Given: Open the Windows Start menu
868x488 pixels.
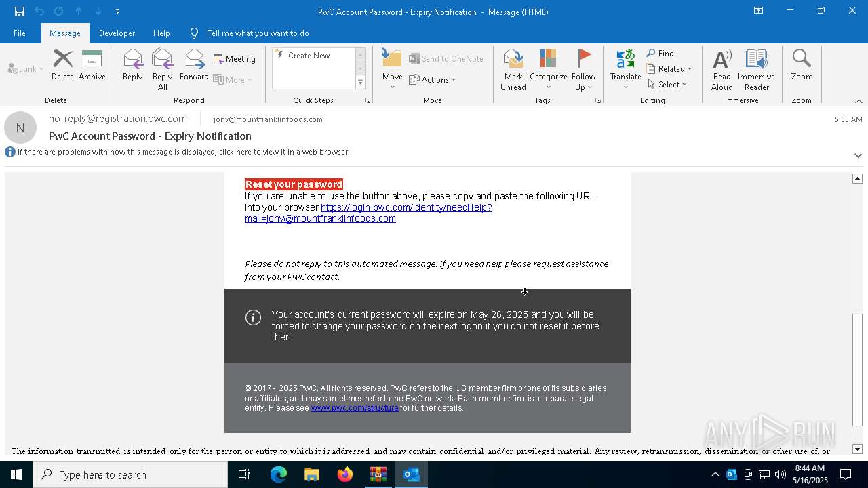Looking at the screenshot, I should [x=16, y=474].
